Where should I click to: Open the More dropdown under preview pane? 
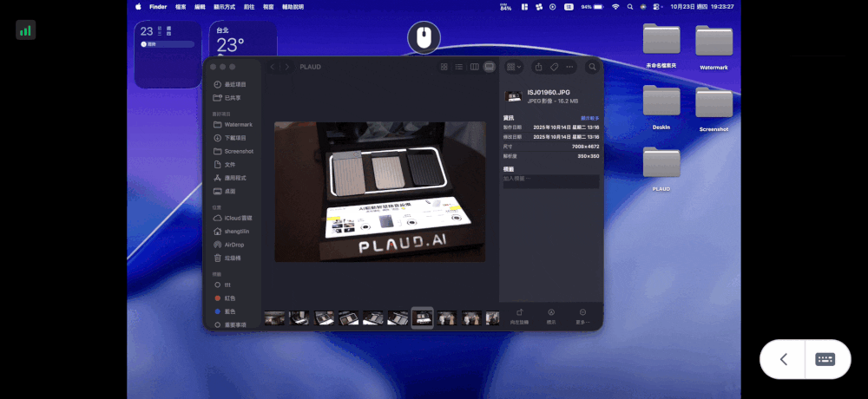point(582,315)
